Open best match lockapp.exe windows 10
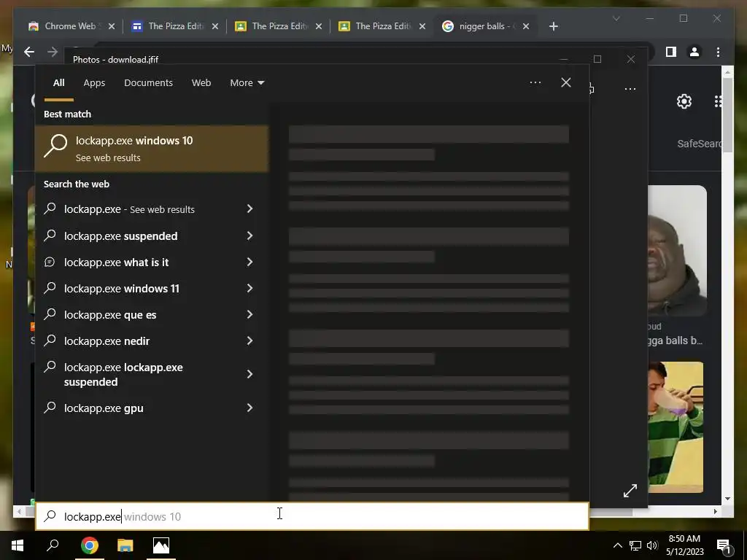This screenshot has width=747, height=560. coord(152,149)
